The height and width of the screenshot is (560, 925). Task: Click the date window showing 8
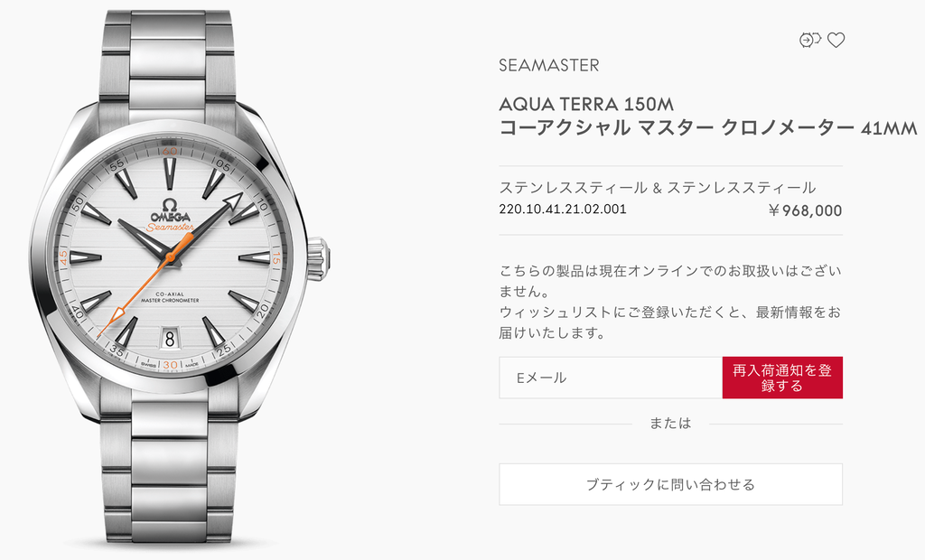170,339
